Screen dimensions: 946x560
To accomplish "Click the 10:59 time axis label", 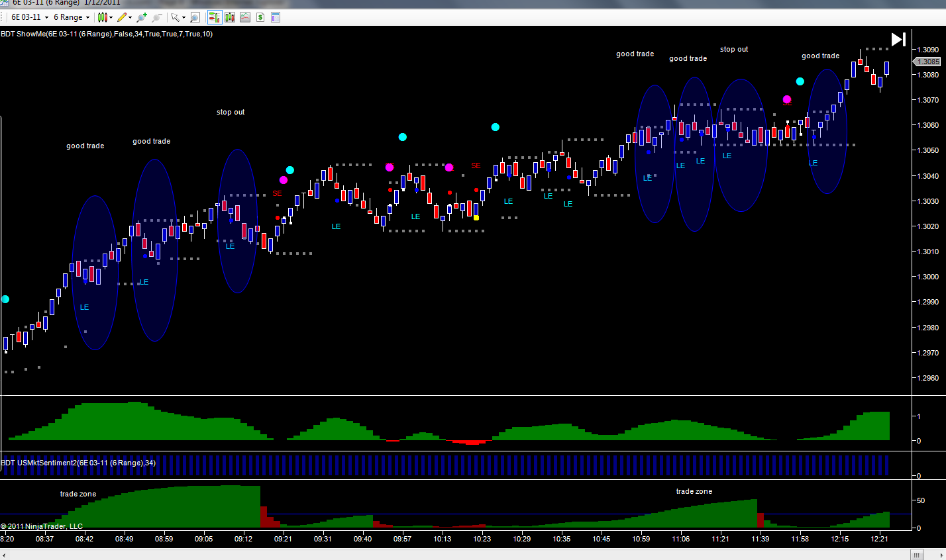I will click(x=641, y=539).
